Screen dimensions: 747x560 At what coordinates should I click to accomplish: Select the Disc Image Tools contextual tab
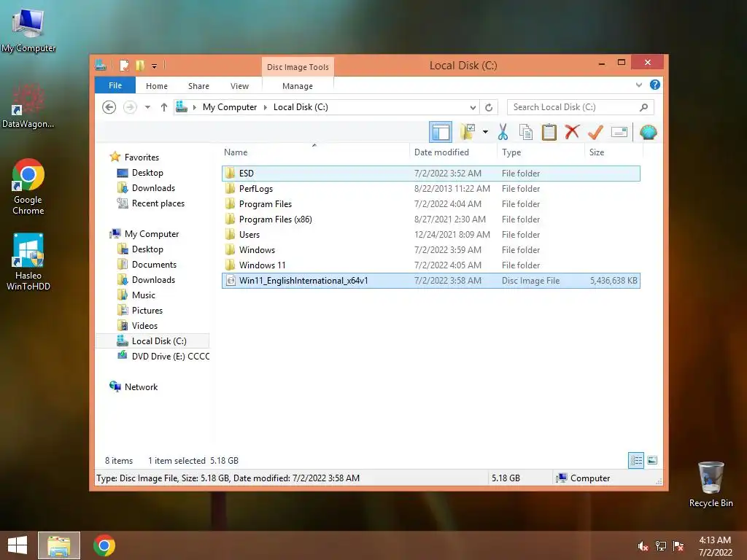coord(298,67)
